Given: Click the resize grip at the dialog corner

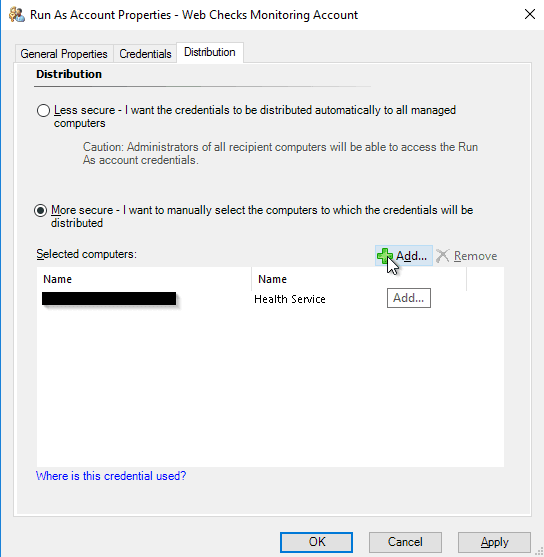Looking at the screenshot, I should (539, 552).
